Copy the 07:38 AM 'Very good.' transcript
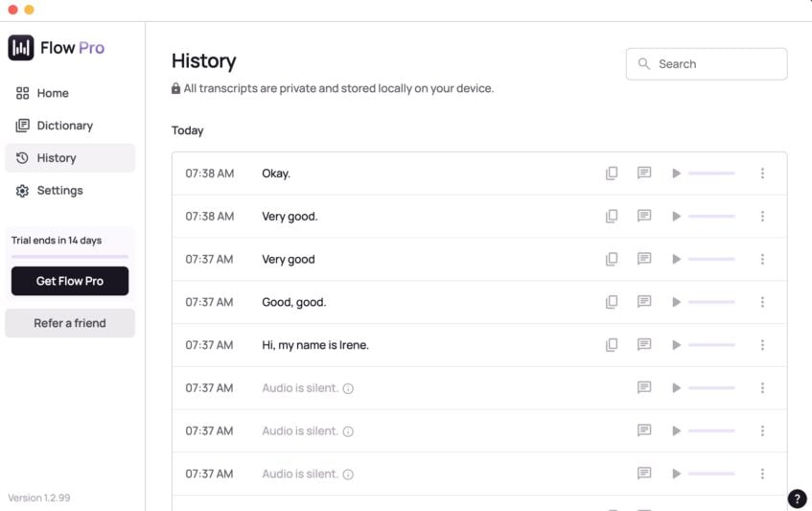 point(612,216)
